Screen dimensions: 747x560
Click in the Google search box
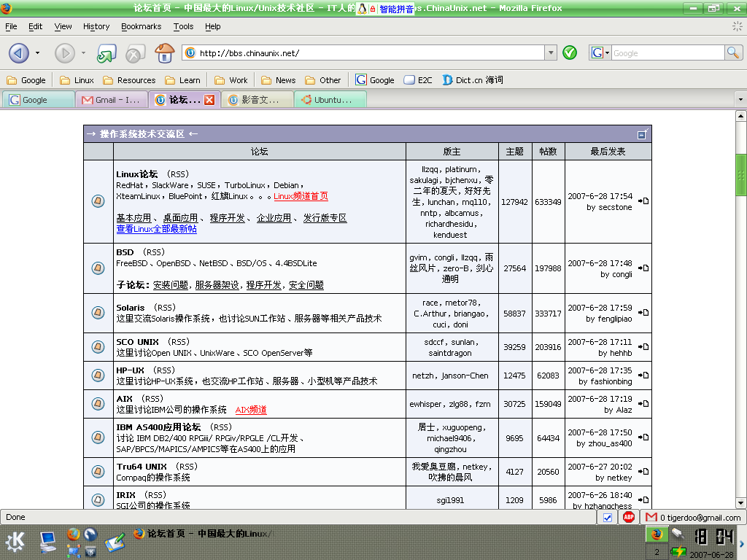668,52
